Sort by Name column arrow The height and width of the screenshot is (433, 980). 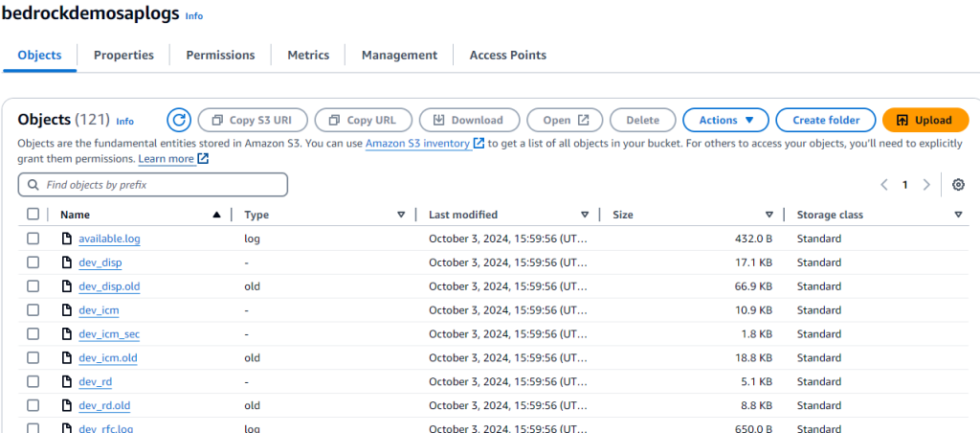(x=216, y=215)
